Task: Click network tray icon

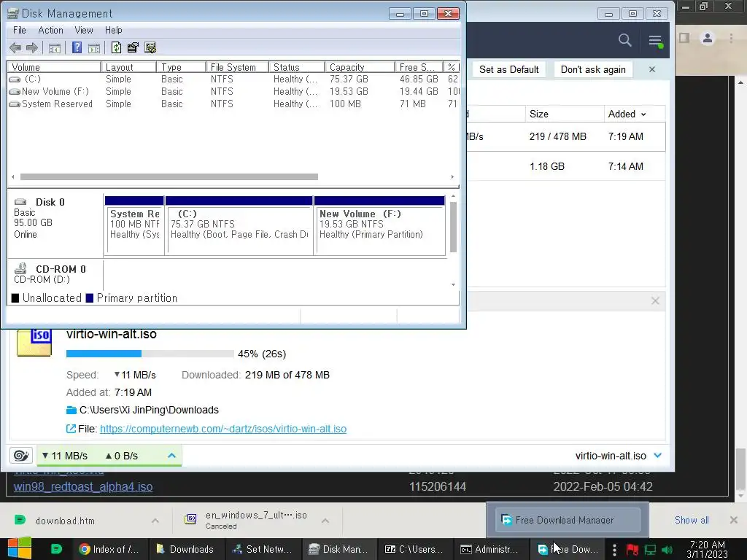Action: tap(650, 550)
